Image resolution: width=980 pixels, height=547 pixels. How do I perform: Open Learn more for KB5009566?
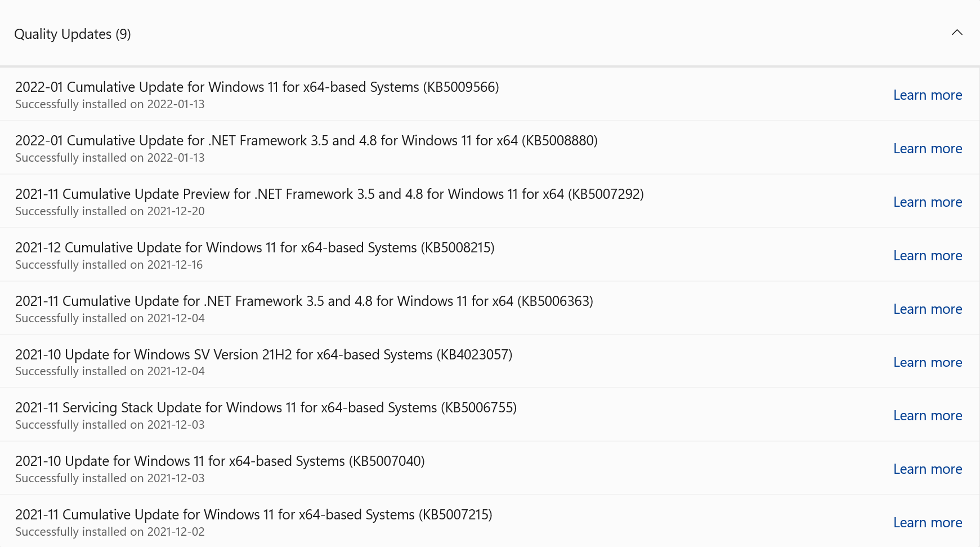click(x=928, y=95)
